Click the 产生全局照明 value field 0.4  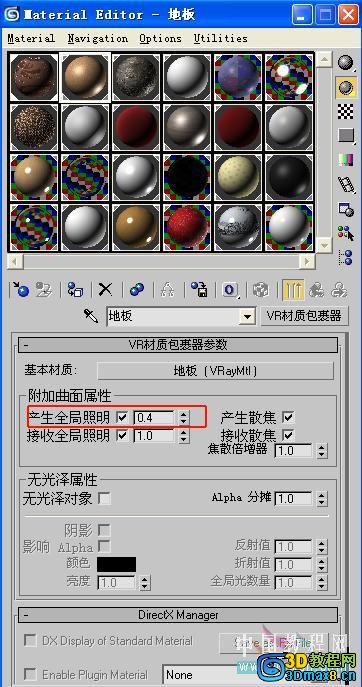click(154, 418)
